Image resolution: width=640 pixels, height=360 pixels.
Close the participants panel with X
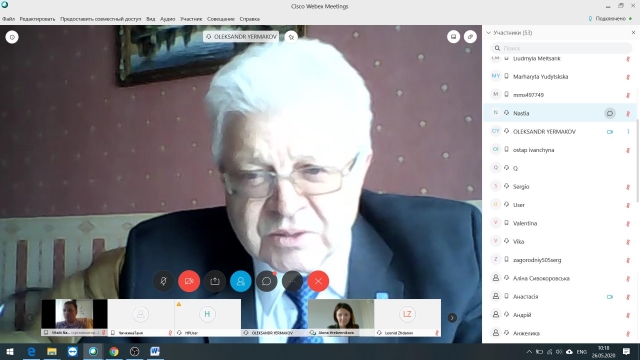(x=633, y=33)
